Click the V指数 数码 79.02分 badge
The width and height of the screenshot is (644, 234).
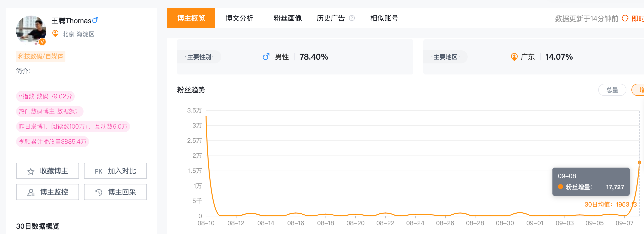click(x=45, y=96)
